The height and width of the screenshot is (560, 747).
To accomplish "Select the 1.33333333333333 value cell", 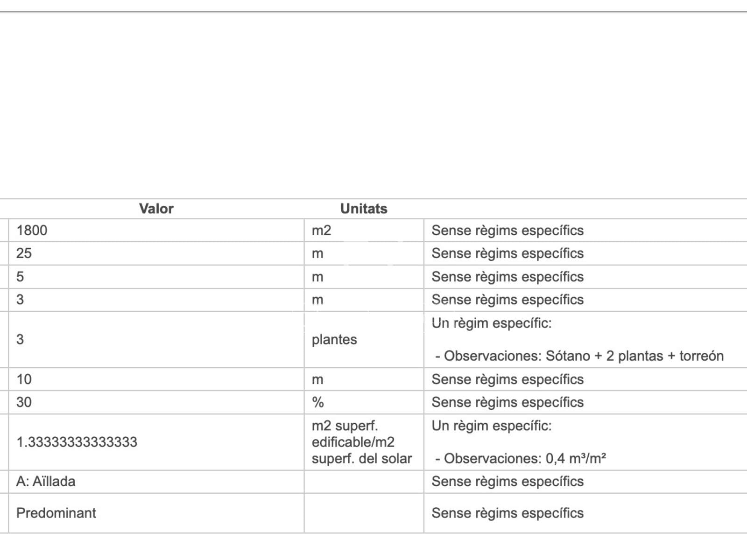I will (156, 442).
